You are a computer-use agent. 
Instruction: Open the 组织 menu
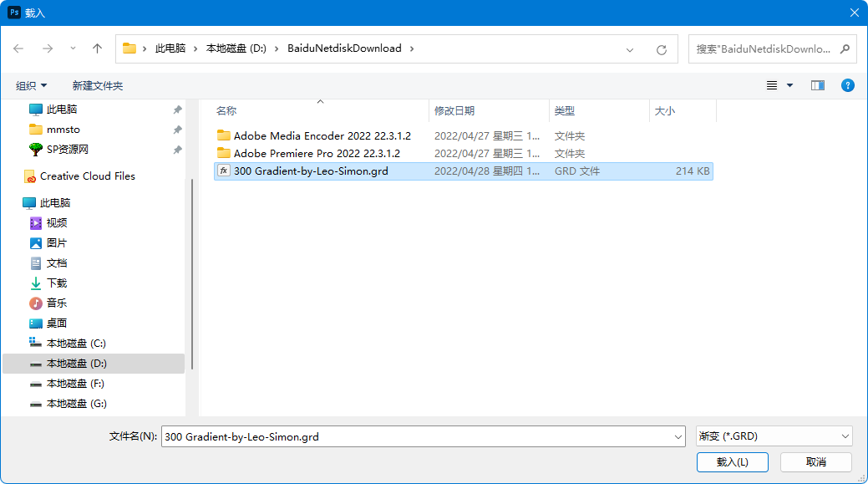[31, 85]
